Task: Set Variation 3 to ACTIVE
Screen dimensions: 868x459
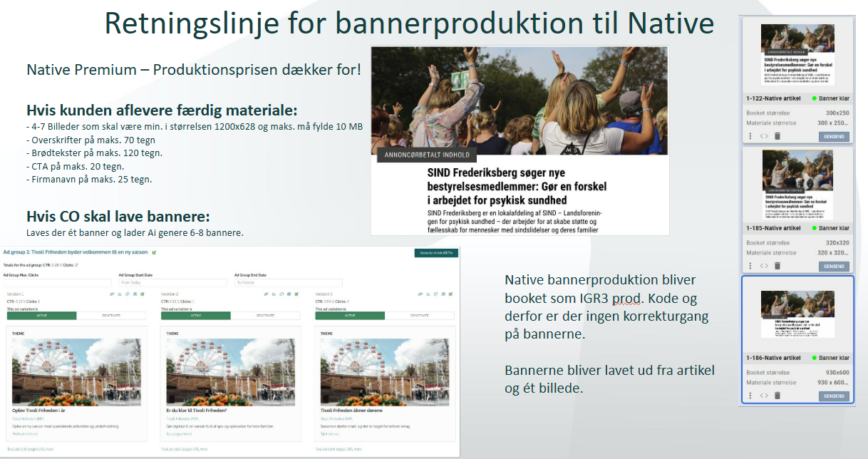Action: pyautogui.click(x=350, y=316)
